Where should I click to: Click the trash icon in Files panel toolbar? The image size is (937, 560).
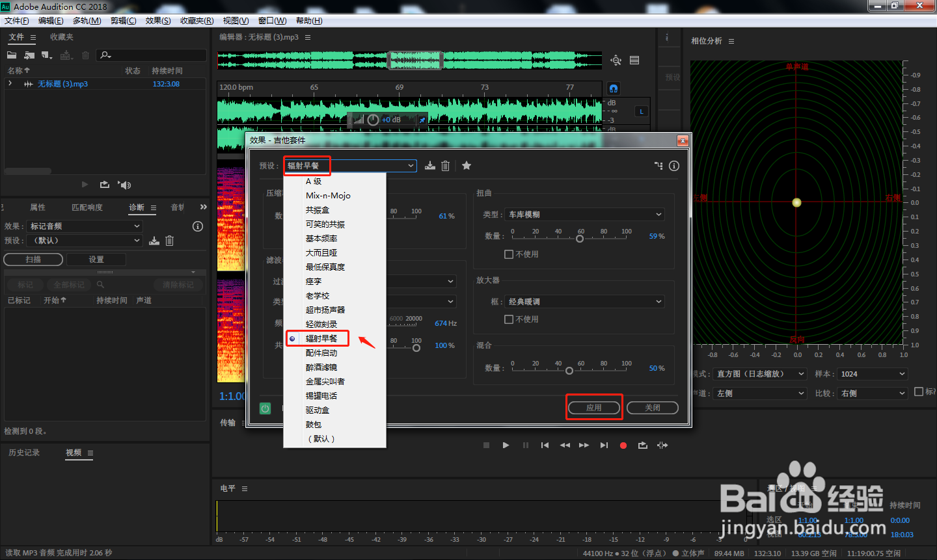click(x=85, y=55)
